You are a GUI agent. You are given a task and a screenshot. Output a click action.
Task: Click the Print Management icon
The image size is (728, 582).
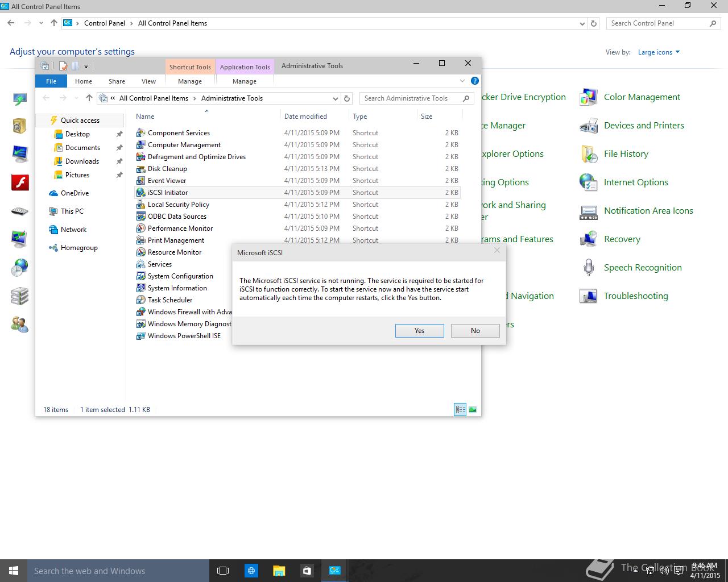(140, 240)
